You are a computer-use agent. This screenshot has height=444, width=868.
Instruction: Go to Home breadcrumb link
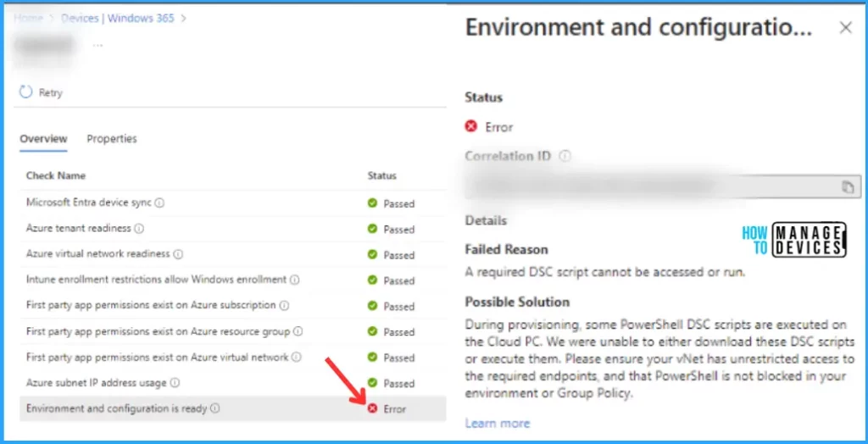(28, 19)
